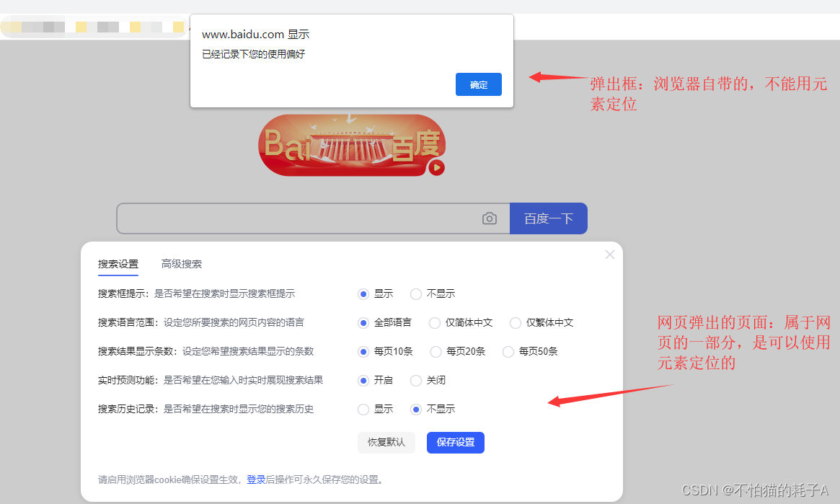Open the 高级搜索 tab
This screenshot has width=840, height=504.
pos(182,264)
